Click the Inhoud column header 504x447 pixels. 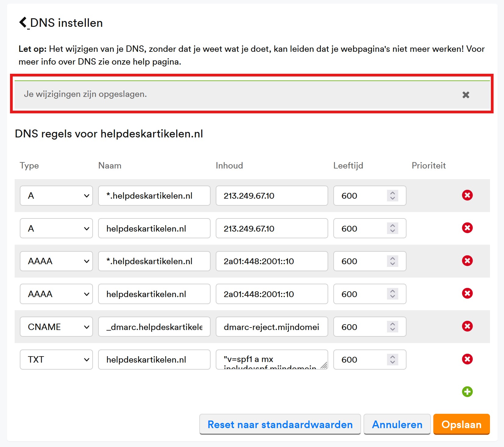click(x=229, y=165)
